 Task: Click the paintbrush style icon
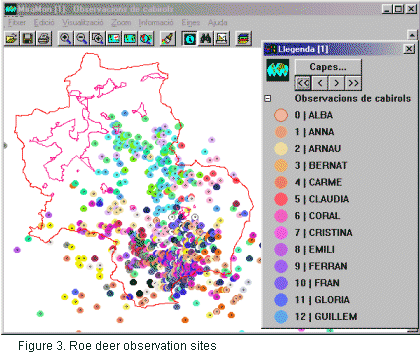click(x=168, y=39)
